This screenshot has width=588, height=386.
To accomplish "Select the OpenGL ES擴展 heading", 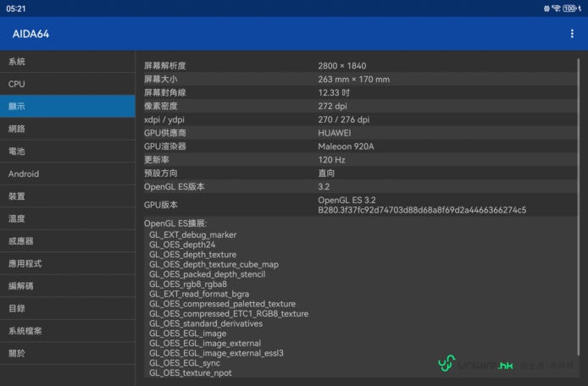I will point(175,223).
